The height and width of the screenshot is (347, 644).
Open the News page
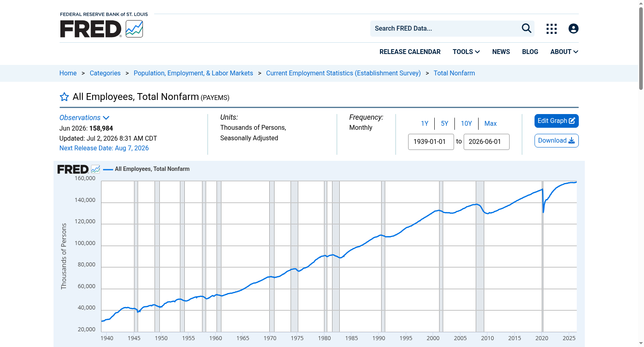pyautogui.click(x=501, y=52)
